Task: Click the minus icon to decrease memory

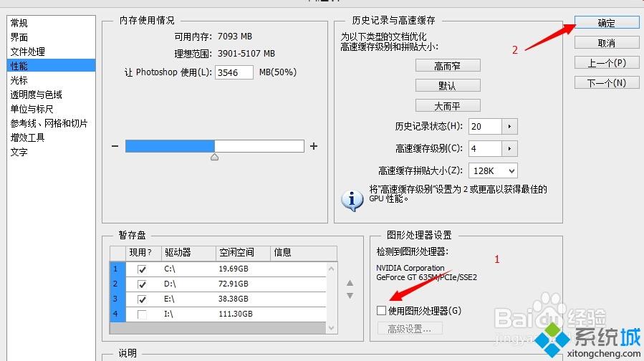Action: (115, 146)
